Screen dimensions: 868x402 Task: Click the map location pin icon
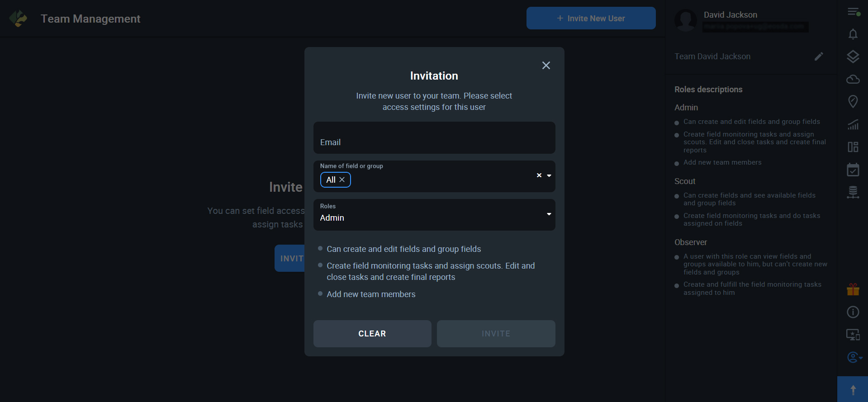[x=853, y=101]
